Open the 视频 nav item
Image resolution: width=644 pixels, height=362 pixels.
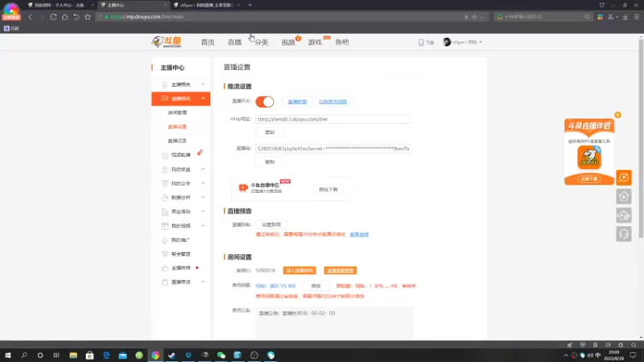coord(288,42)
